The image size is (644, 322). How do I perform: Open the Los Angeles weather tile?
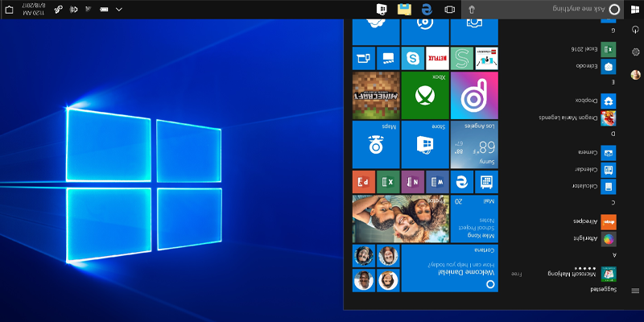pos(474,145)
